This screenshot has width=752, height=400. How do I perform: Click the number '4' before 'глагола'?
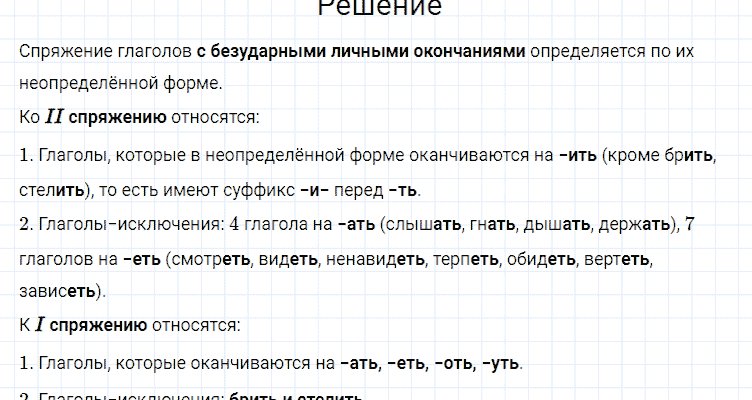233,224
